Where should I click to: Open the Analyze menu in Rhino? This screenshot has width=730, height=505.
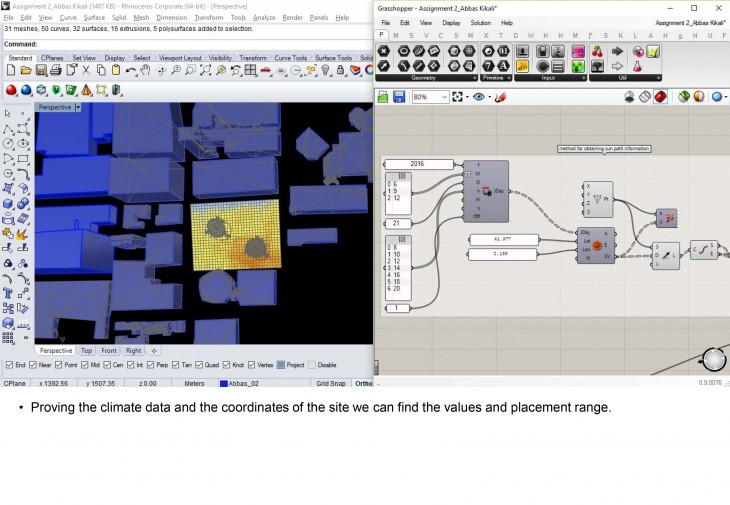264,18
